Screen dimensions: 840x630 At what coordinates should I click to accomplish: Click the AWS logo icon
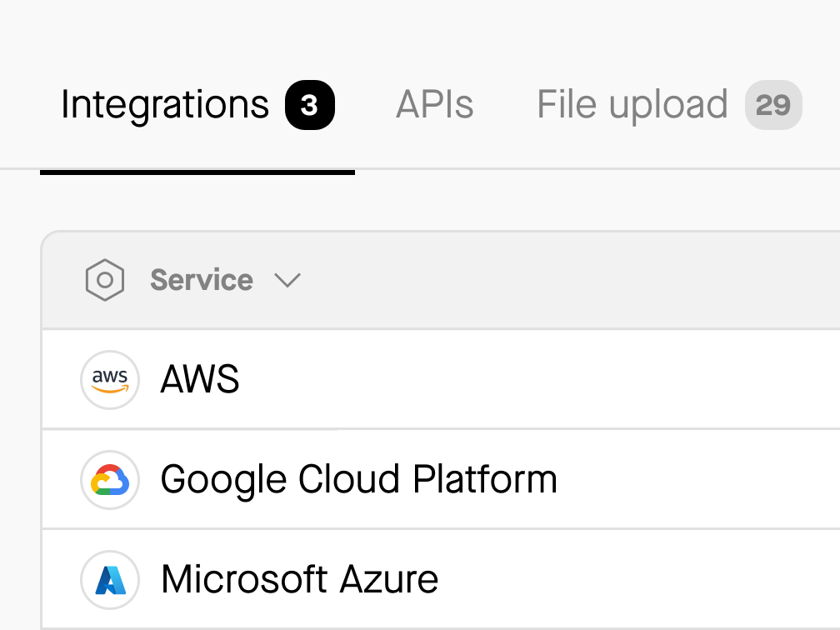point(109,380)
